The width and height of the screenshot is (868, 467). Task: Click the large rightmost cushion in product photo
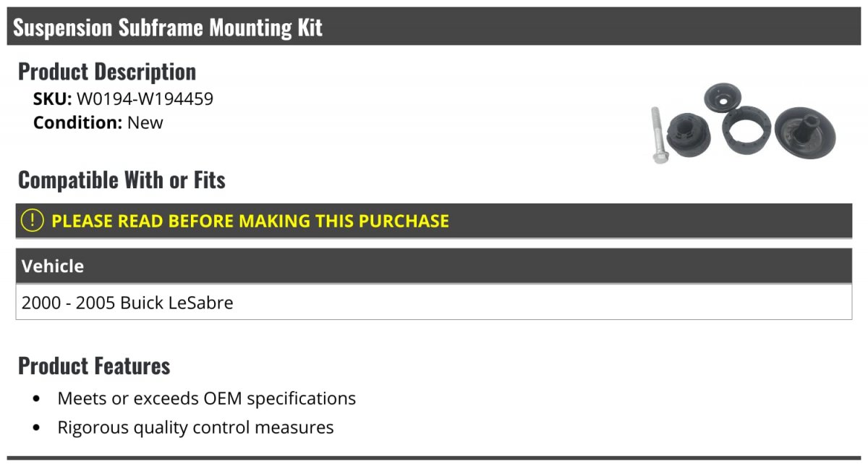pos(804,132)
